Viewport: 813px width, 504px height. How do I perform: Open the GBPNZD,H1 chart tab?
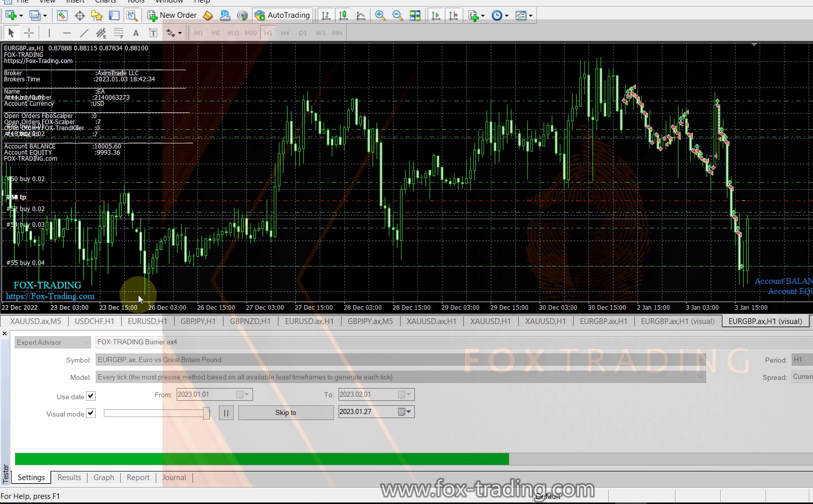(250, 321)
